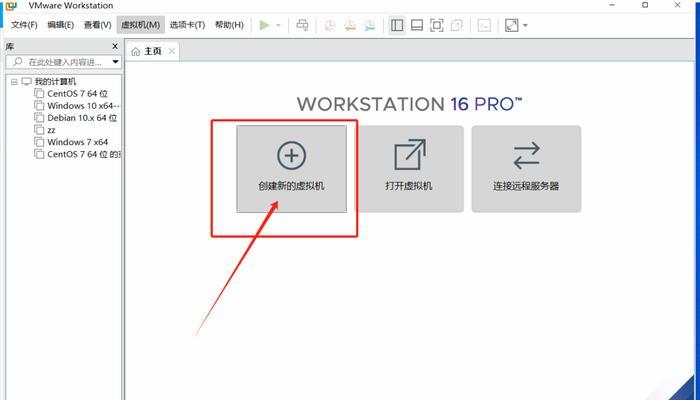700x400 pixels.
Task: Open the console view icon
Action: [x=484, y=25]
